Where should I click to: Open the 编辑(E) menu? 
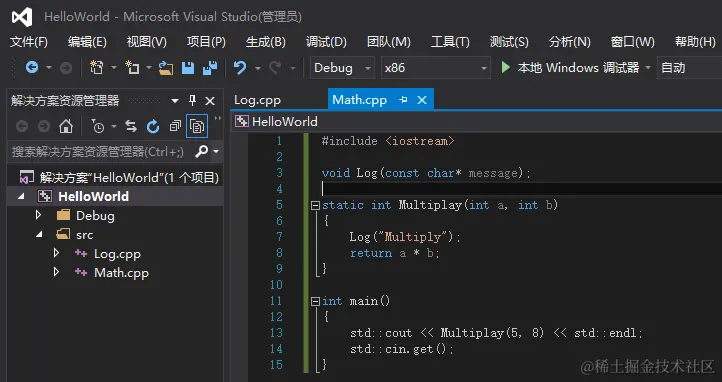click(87, 42)
